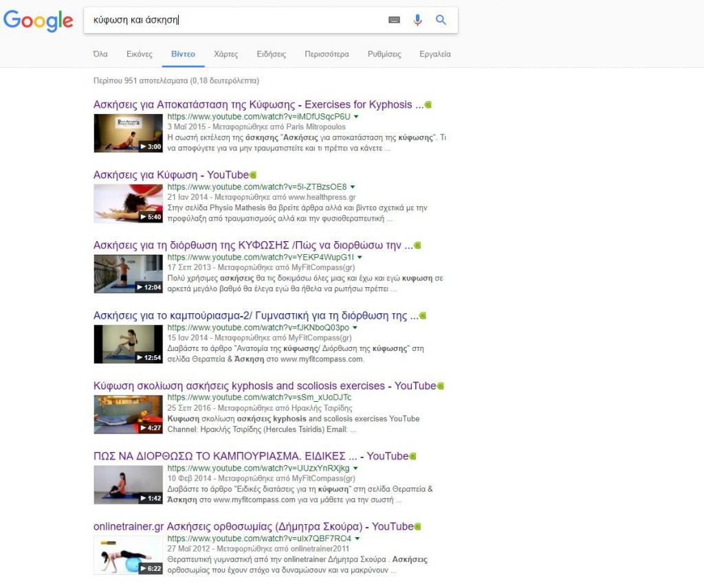The image size is (704, 588).
Task: Expand dropdown arrow next to fJKNboQ03po URL
Action: (355, 328)
